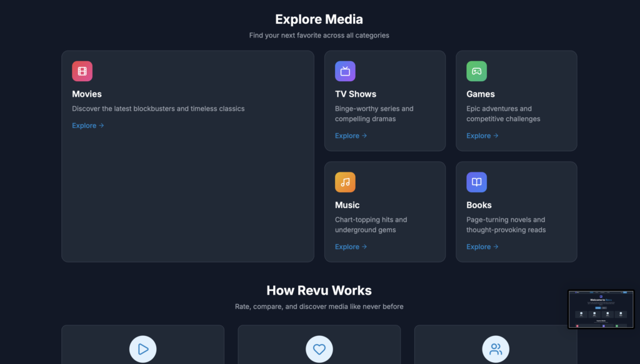
Task: Click the How Revu Works heading
Action: [x=319, y=290]
